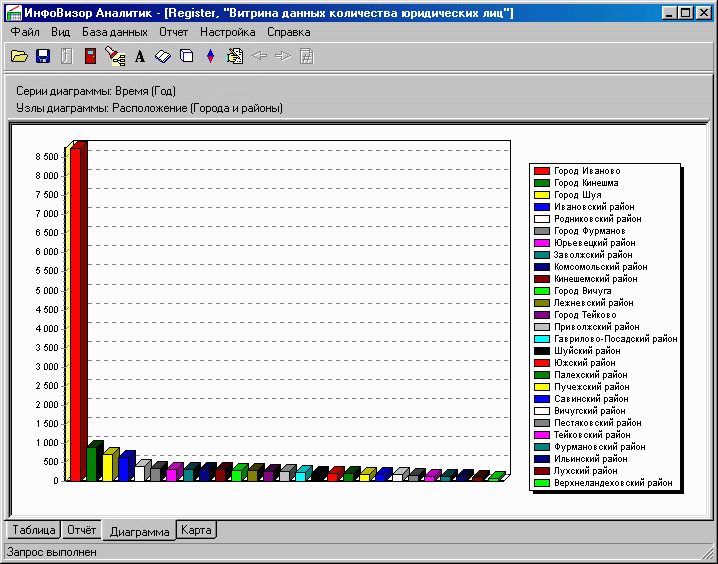Click the open book icon
Image resolution: width=718 pixels, height=564 pixels.
163,56
